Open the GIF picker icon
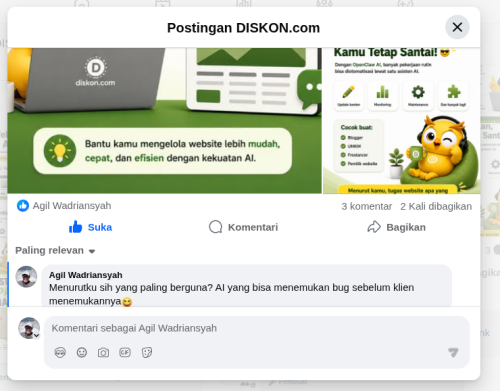Screen dimensions: 500x391 pyautogui.click(x=125, y=352)
